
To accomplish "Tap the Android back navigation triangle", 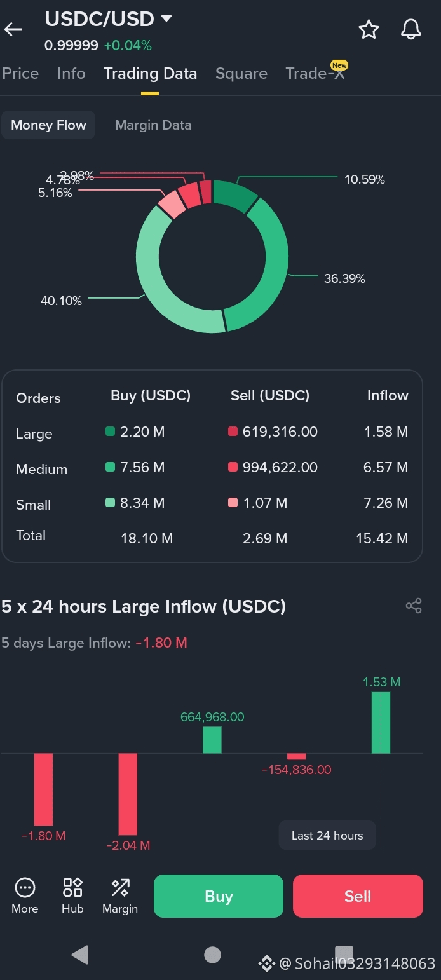I will (80, 954).
